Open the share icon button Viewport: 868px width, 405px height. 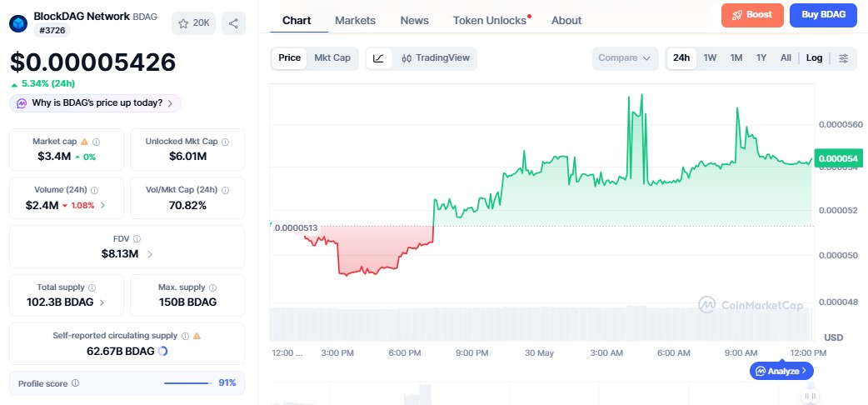coord(233,23)
